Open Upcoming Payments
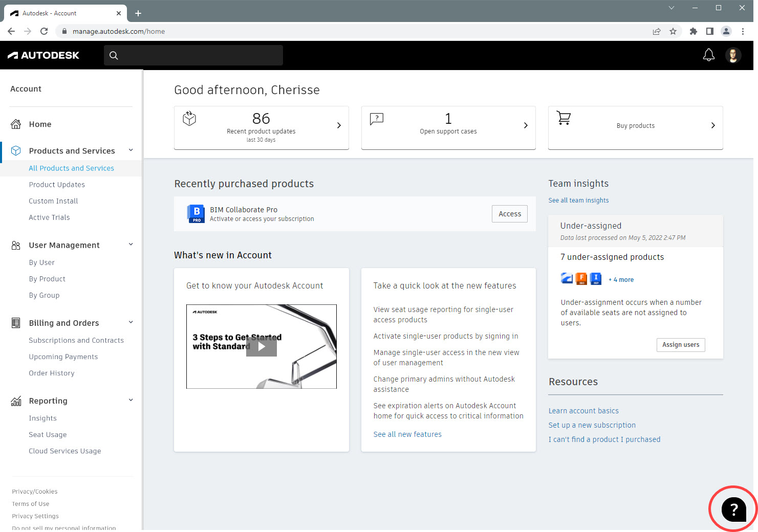 click(63, 357)
